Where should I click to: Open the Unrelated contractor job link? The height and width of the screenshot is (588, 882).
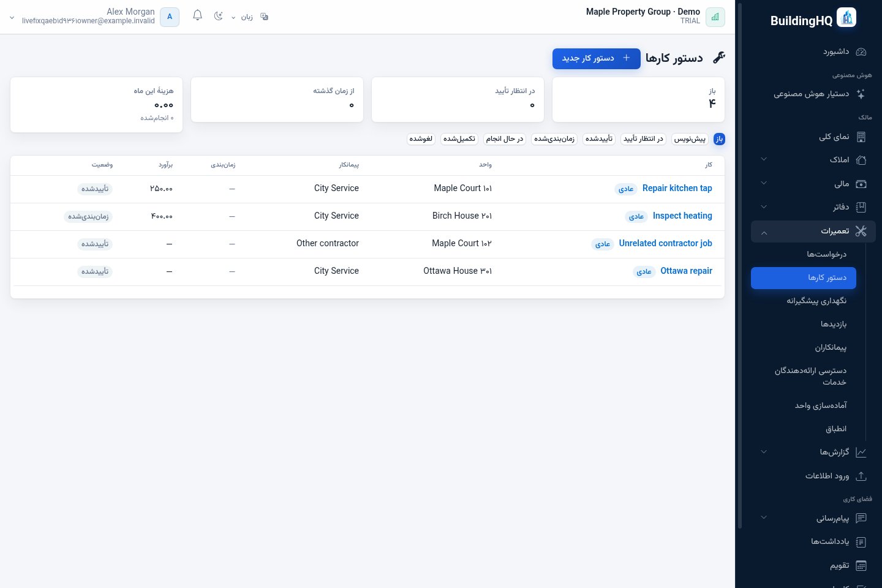pos(665,243)
